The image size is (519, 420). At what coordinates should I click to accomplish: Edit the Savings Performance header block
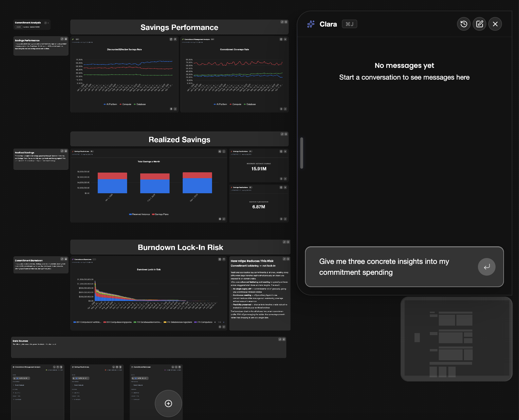(282, 22)
